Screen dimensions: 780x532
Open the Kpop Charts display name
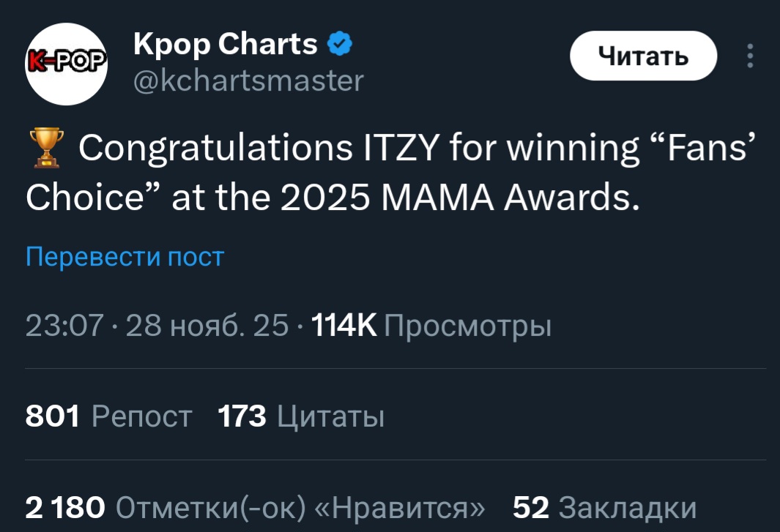(x=225, y=45)
